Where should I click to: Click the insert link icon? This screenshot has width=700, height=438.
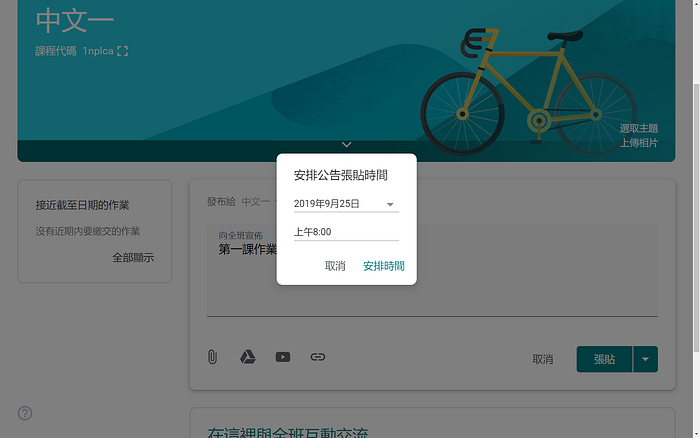tap(318, 357)
